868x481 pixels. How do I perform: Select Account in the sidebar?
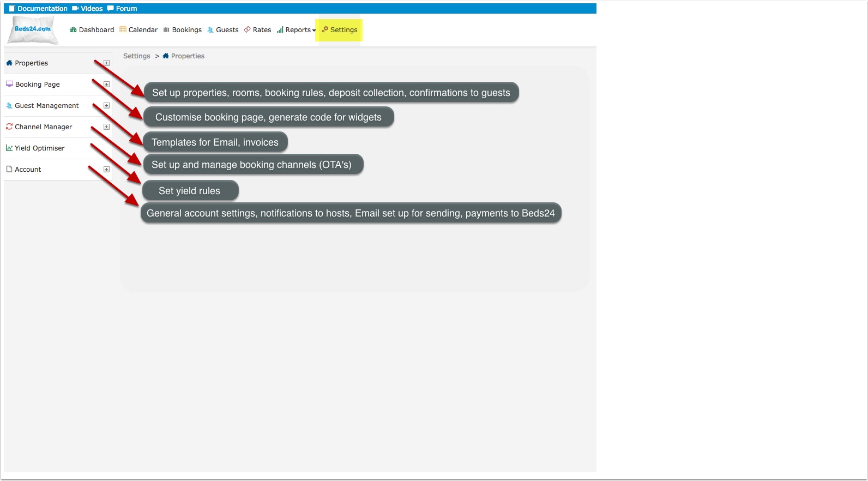click(x=28, y=170)
